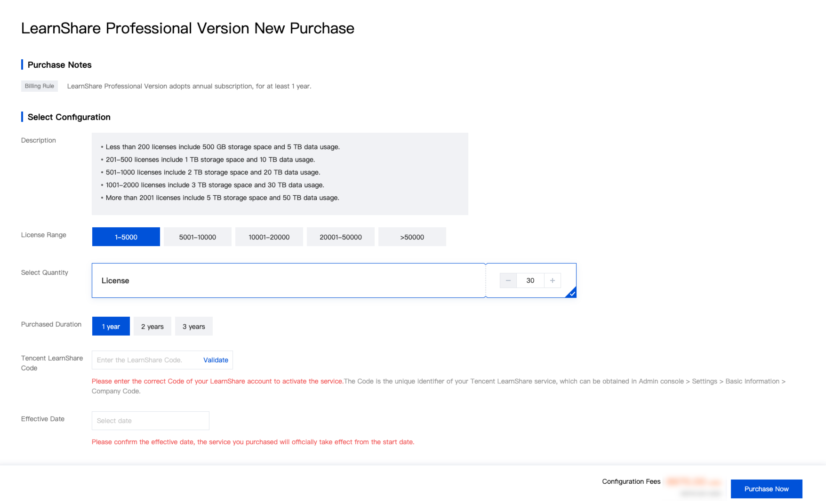Click the Purchase Notes section heading

(x=59, y=65)
